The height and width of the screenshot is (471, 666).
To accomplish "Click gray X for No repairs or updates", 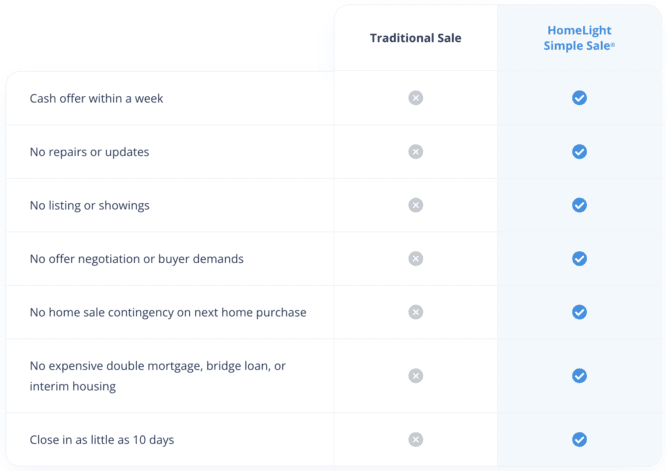I will coord(416,152).
